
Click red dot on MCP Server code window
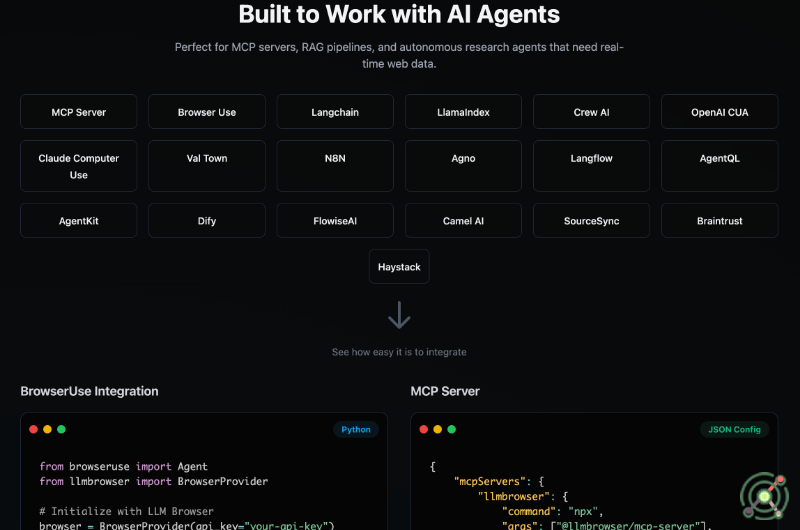423,429
